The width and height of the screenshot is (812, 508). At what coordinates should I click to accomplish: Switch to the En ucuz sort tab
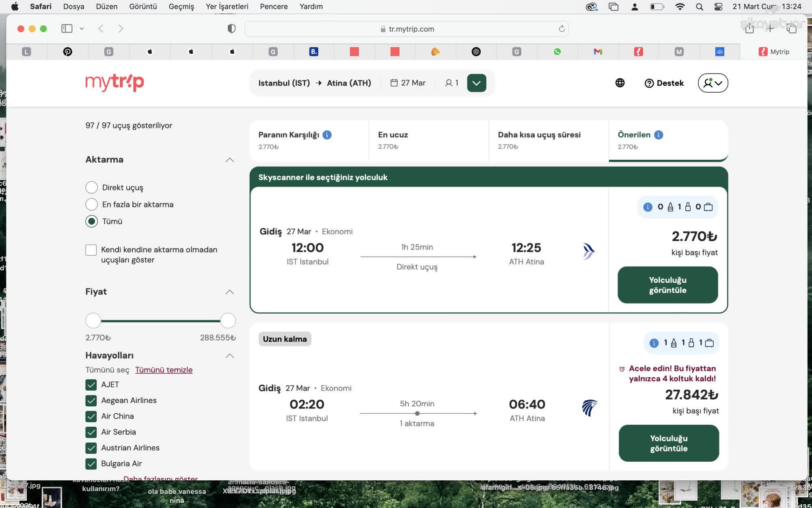(x=392, y=135)
